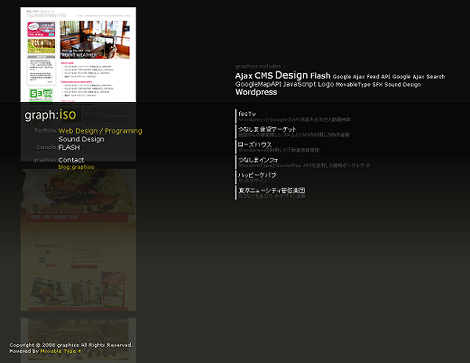Filter by the Ajax tag
470x363 pixels.
tap(244, 76)
